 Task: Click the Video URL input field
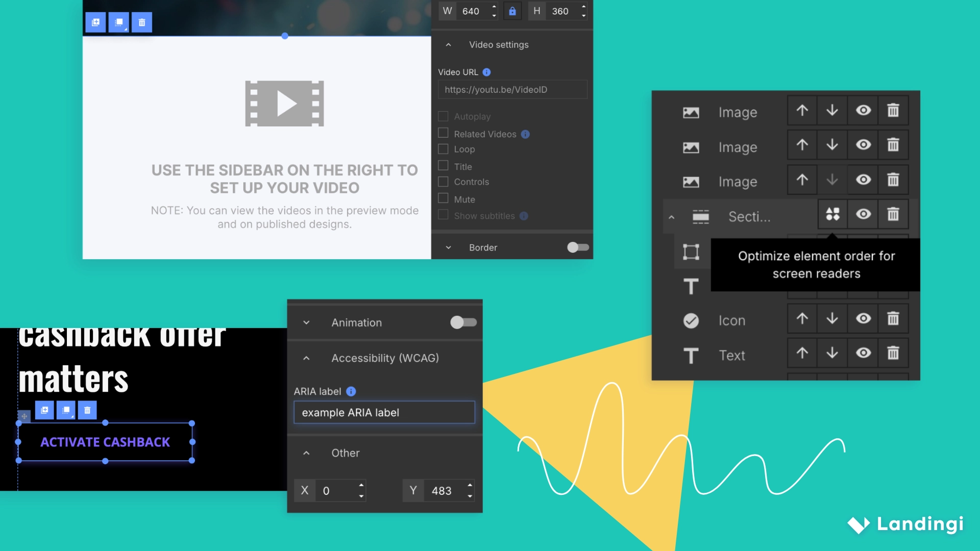(x=512, y=89)
